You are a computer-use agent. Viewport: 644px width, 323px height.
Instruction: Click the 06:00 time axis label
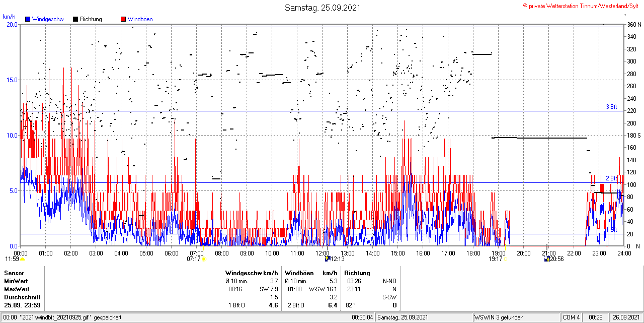[x=172, y=253]
